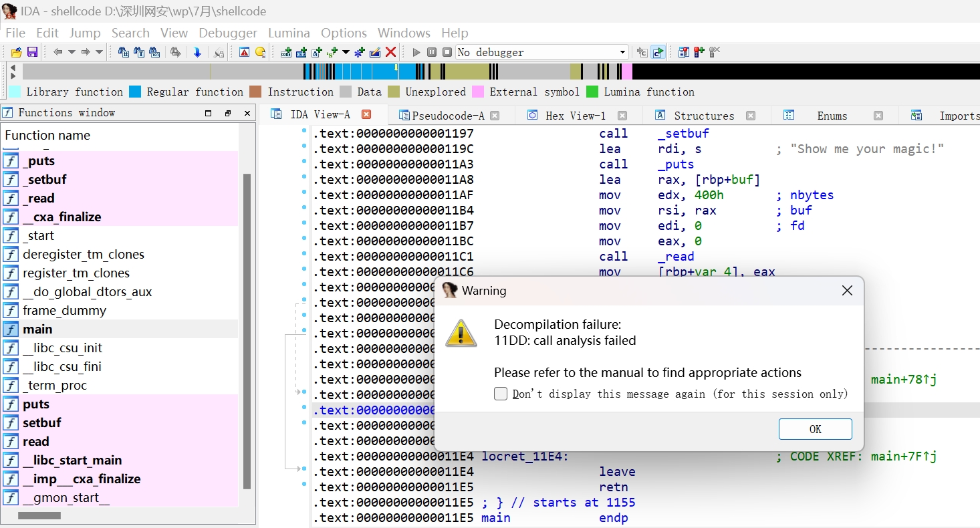The width and height of the screenshot is (980, 528).
Task: Click the Save database floppy icon
Action: pyautogui.click(x=32, y=52)
